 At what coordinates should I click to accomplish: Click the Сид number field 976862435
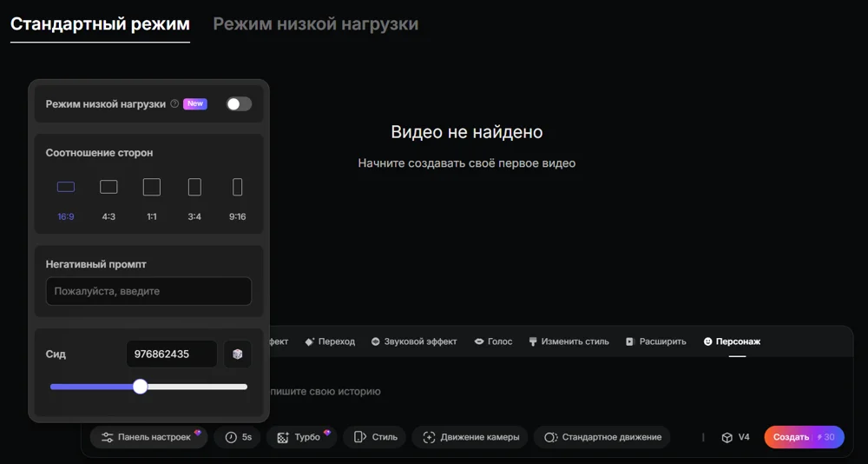tap(172, 355)
